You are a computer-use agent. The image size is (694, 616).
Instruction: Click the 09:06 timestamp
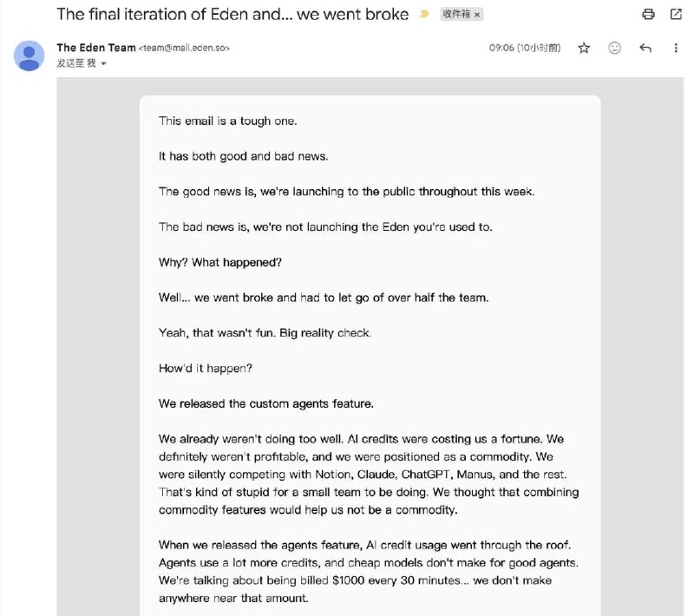525,48
